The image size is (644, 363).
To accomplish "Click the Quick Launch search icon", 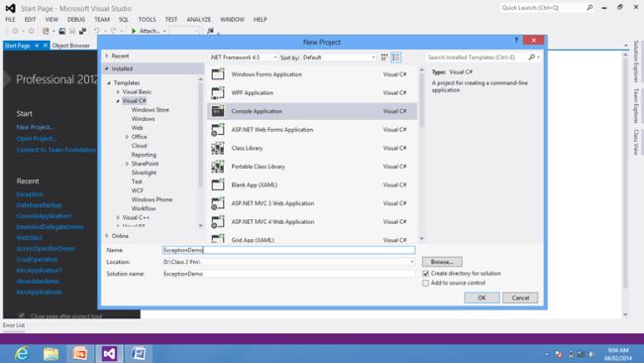I will point(590,8).
